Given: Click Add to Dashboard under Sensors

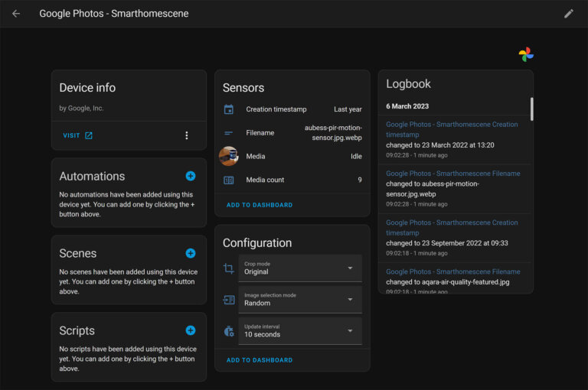Looking at the screenshot, I should pos(259,205).
